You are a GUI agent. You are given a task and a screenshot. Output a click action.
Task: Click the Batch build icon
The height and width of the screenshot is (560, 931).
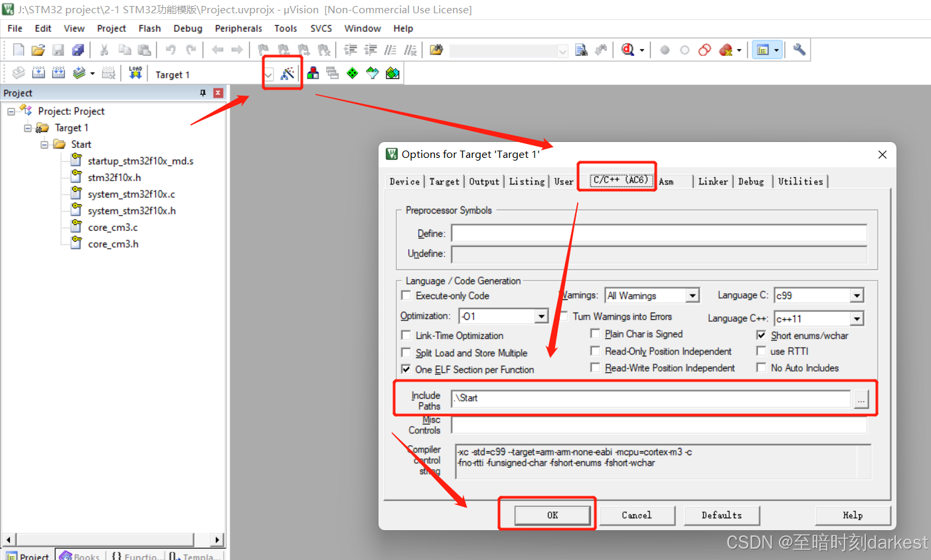point(79,73)
